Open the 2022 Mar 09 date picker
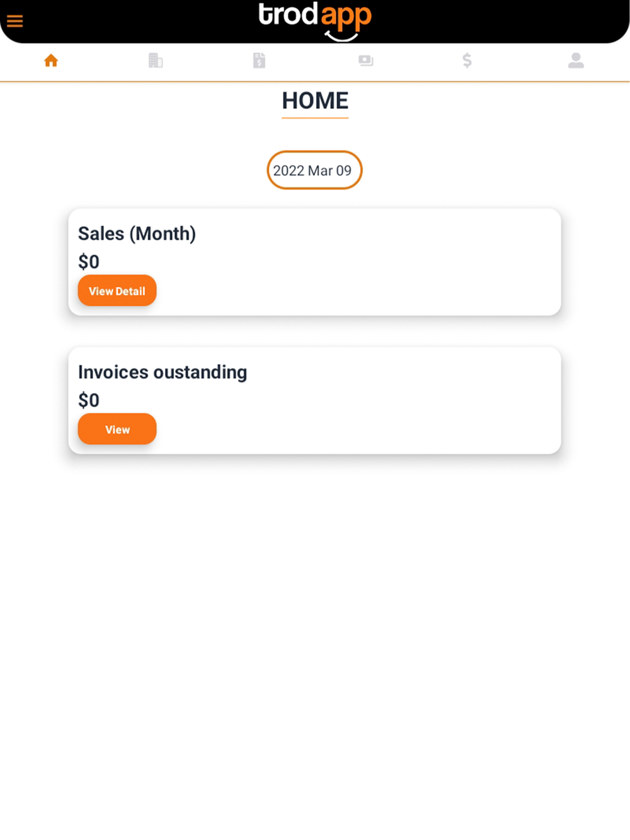This screenshot has height=840, width=630. tap(314, 170)
